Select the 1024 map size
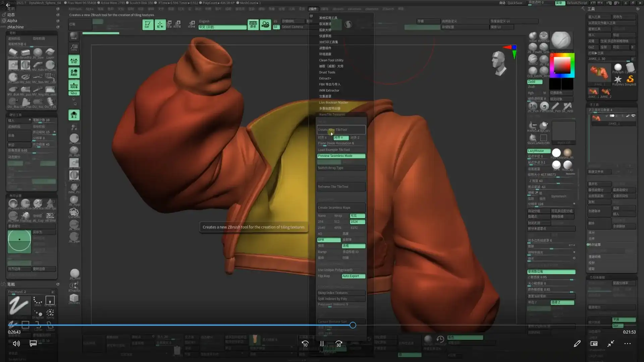The width and height of the screenshot is (644, 362). 357,222
